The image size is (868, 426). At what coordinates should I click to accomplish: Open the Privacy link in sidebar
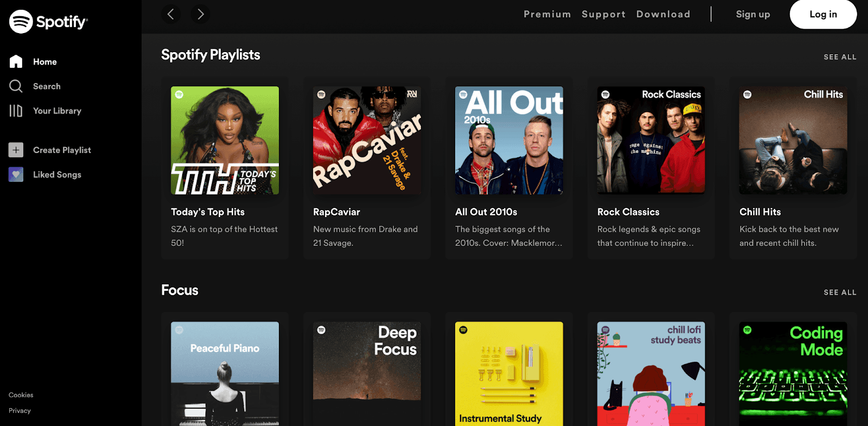pos(20,411)
